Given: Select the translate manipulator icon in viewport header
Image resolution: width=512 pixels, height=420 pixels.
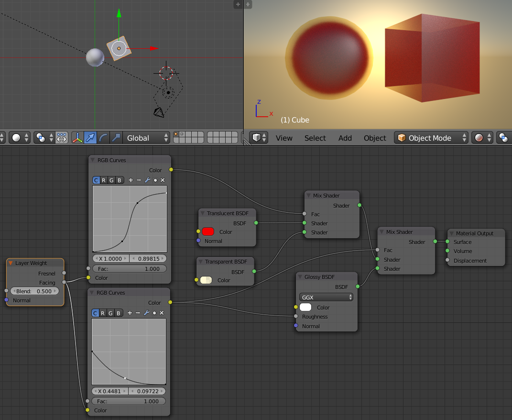Looking at the screenshot, I should (90, 138).
